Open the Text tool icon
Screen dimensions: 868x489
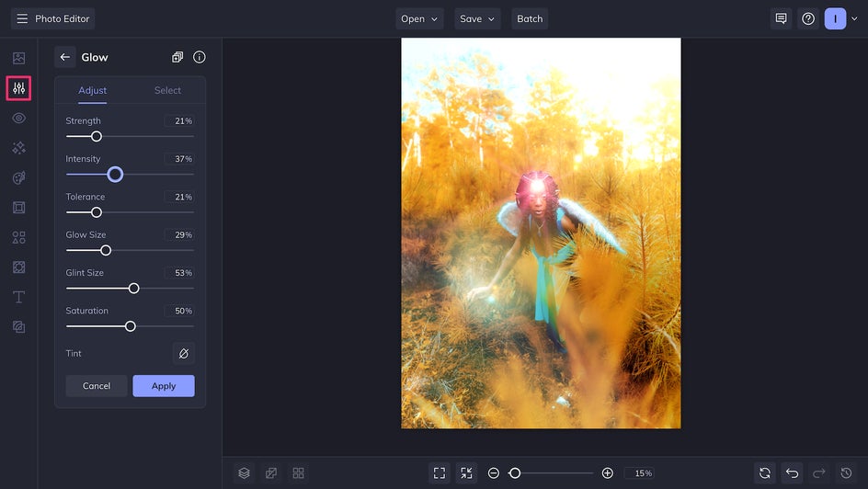tap(18, 297)
